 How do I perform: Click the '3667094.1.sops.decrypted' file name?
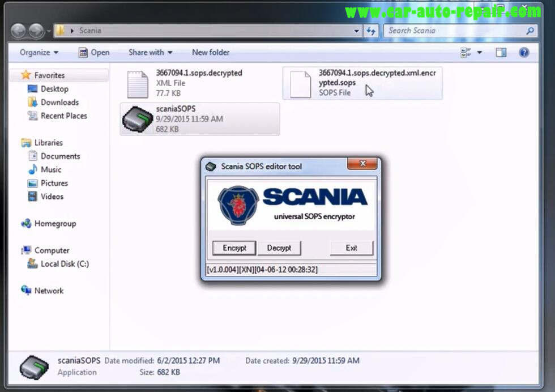tap(199, 73)
